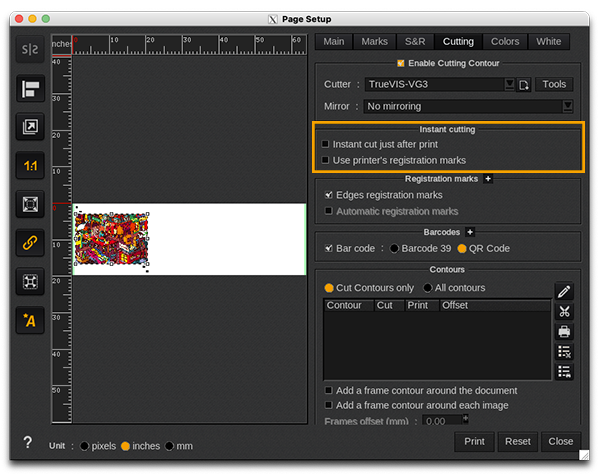Click the Tools button

554,85
